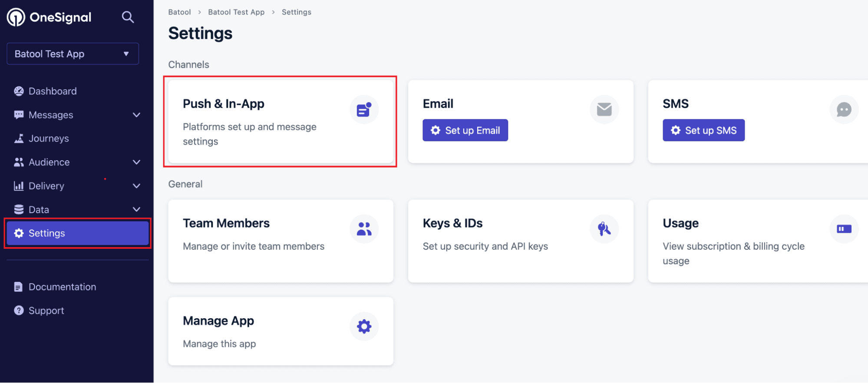Click the Team Members people icon
Viewport: 868px width, 383px height.
364,229
